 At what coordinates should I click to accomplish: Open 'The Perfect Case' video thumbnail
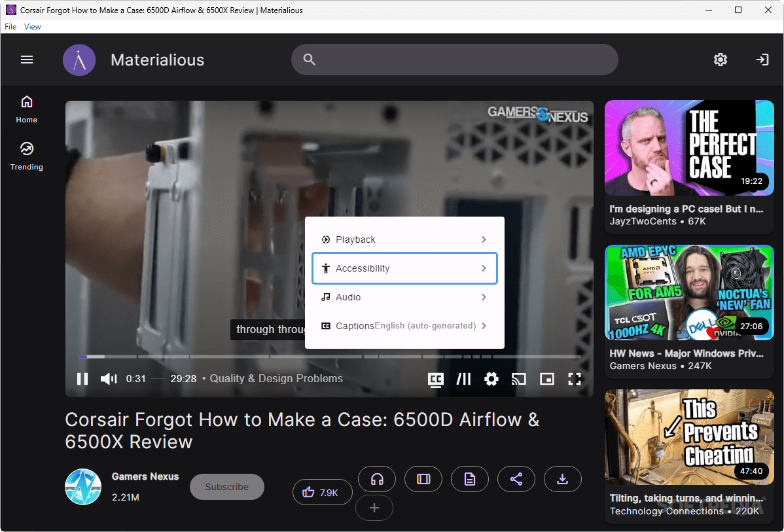coord(689,148)
